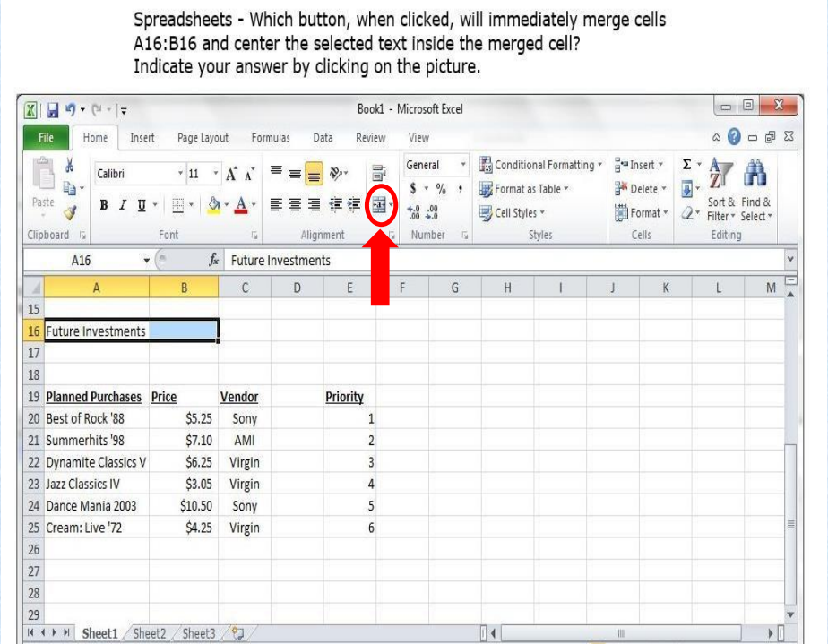Click the Format cells button
The image size is (828, 644).
pyautogui.click(x=642, y=213)
